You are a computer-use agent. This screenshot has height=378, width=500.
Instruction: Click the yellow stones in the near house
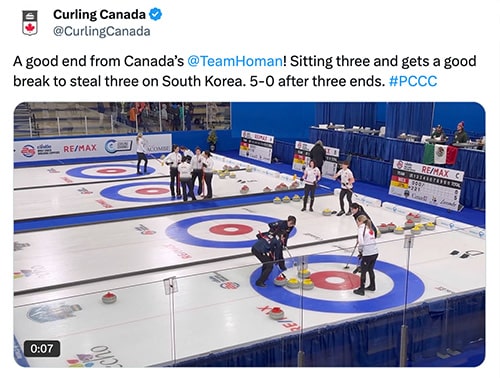pyautogui.click(x=299, y=280)
